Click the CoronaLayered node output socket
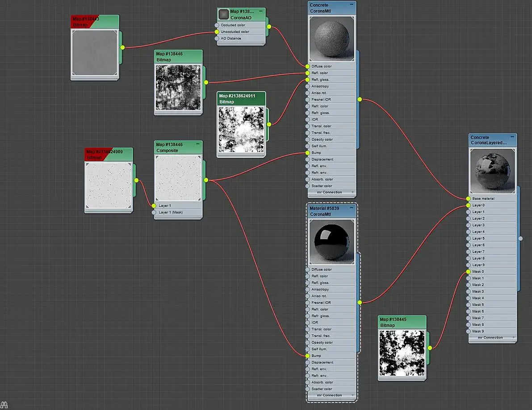 click(x=520, y=239)
